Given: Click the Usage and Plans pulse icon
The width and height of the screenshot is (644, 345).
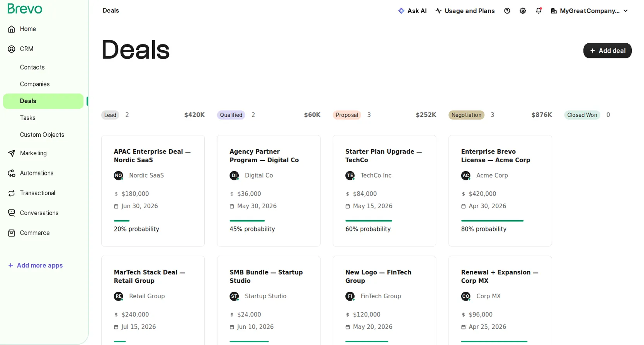Looking at the screenshot, I should [x=438, y=11].
